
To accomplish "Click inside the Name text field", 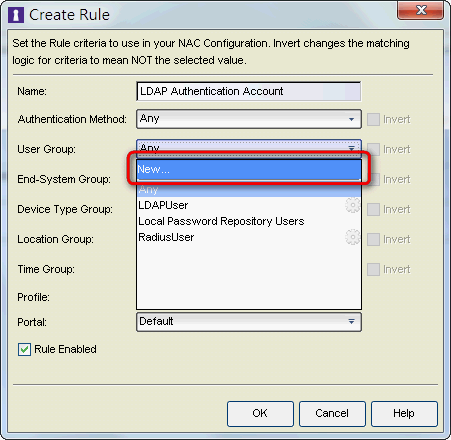I will click(x=249, y=91).
